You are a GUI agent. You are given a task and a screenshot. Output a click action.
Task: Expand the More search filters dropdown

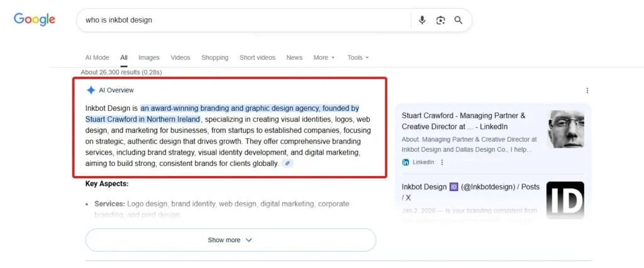pos(324,58)
